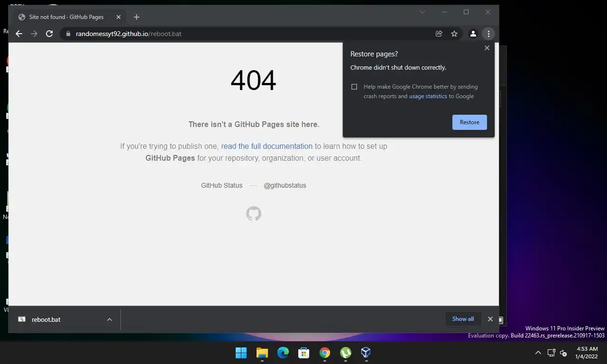The height and width of the screenshot is (364, 607).
Task: Maximize the Chrome window
Action: 466,12
